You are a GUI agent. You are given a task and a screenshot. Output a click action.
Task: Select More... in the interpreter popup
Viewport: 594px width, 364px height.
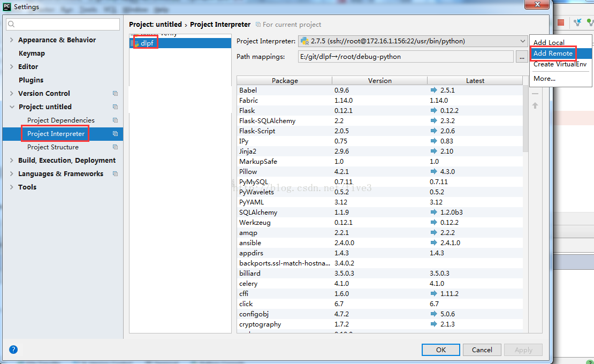[x=560, y=78]
